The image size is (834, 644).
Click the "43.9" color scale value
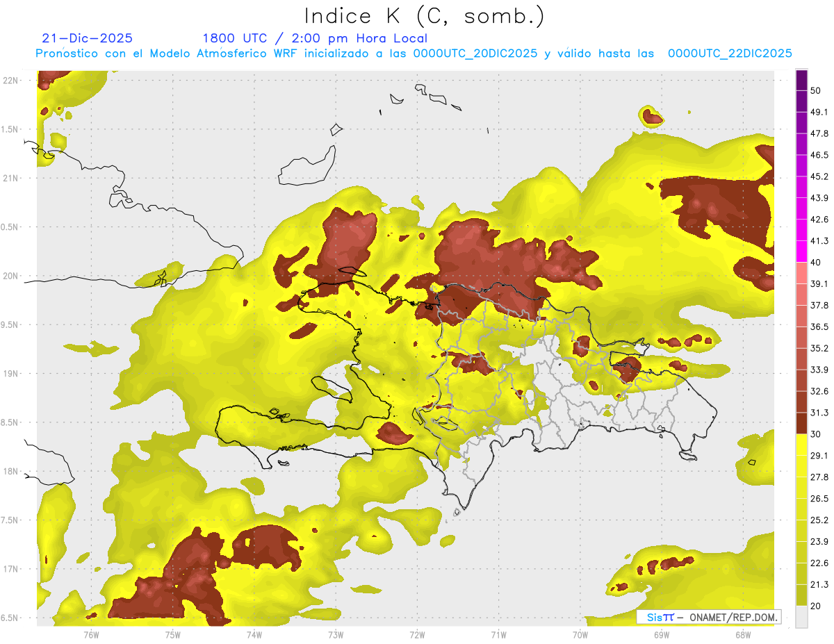819,198
